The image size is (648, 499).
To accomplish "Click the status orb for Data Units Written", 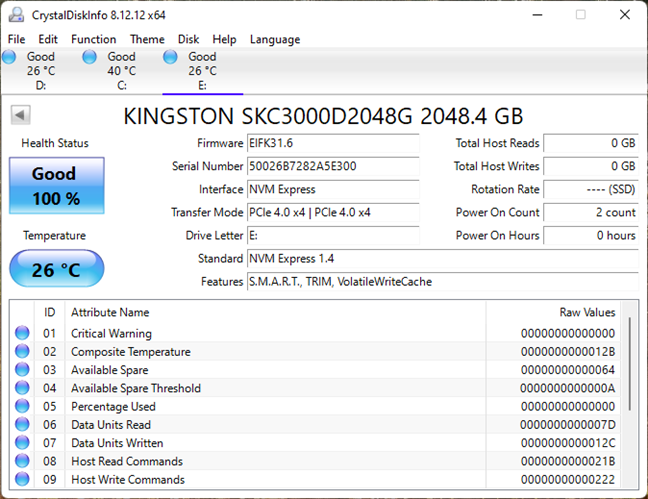I will click(22, 442).
